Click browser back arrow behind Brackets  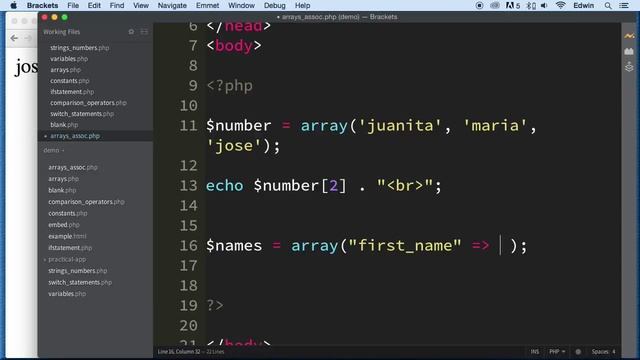click(14, 38)
